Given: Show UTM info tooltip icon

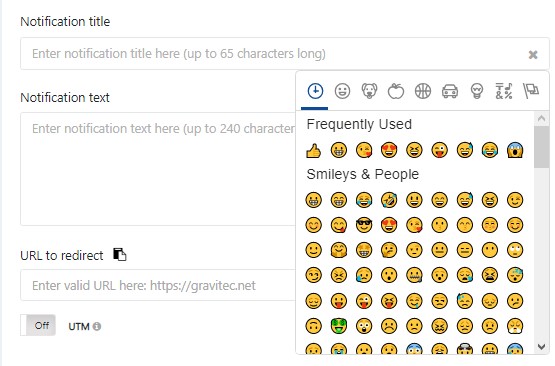Looking at the screenshot, I should 97,326.
